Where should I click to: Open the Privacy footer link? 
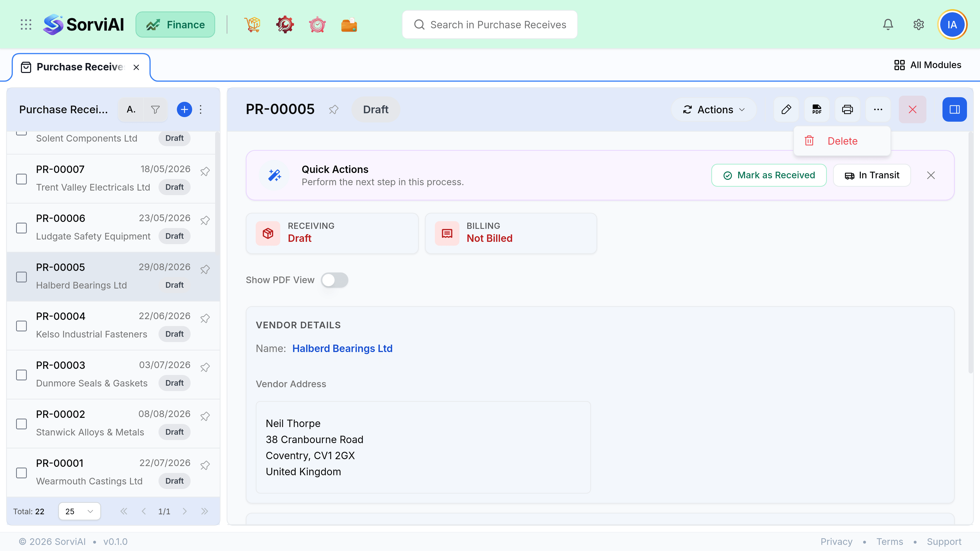836,542
